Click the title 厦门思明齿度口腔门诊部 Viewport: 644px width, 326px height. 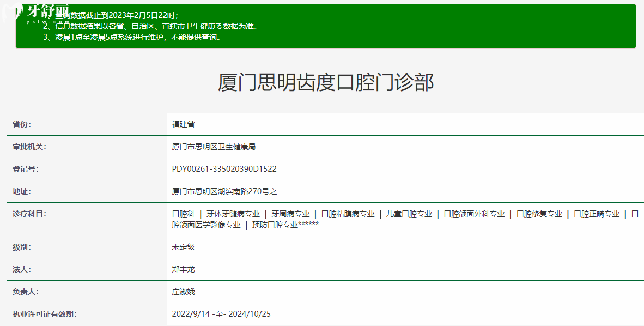[326, 82]
